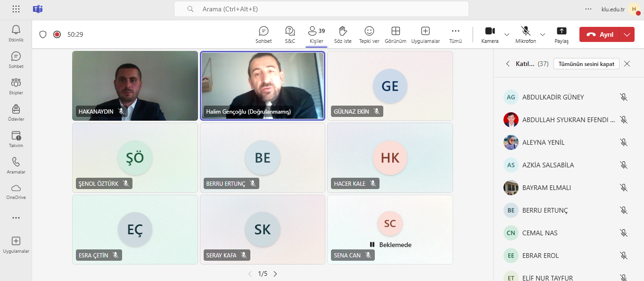Image resolution: width=644 pixels, height=281 pixels.
Task: Click the Arama search field
Action: pyautogui.click(x=322, y=9)
